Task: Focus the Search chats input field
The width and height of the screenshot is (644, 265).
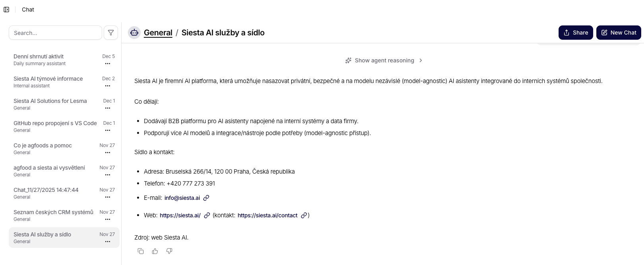Action: coord(55,33)
